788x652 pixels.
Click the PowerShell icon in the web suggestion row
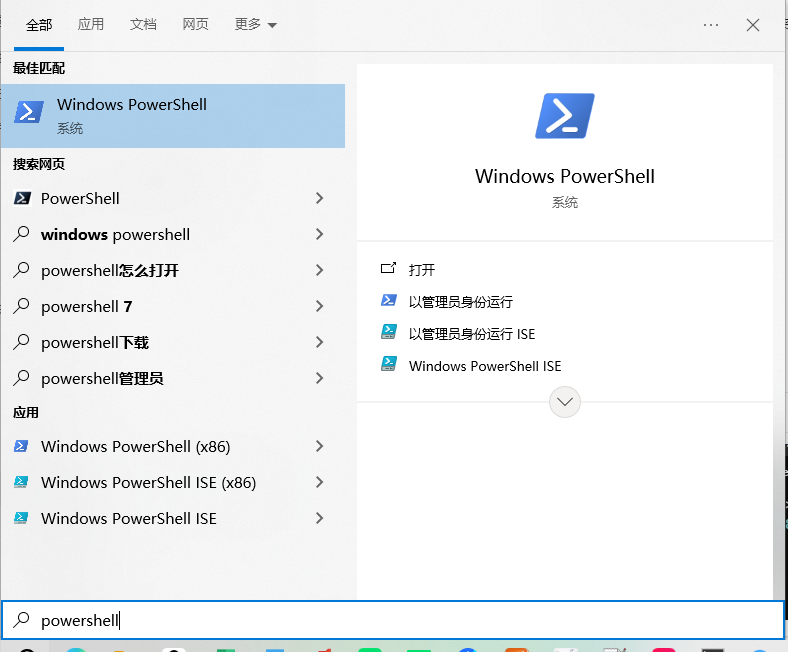(x=22, y=198)
